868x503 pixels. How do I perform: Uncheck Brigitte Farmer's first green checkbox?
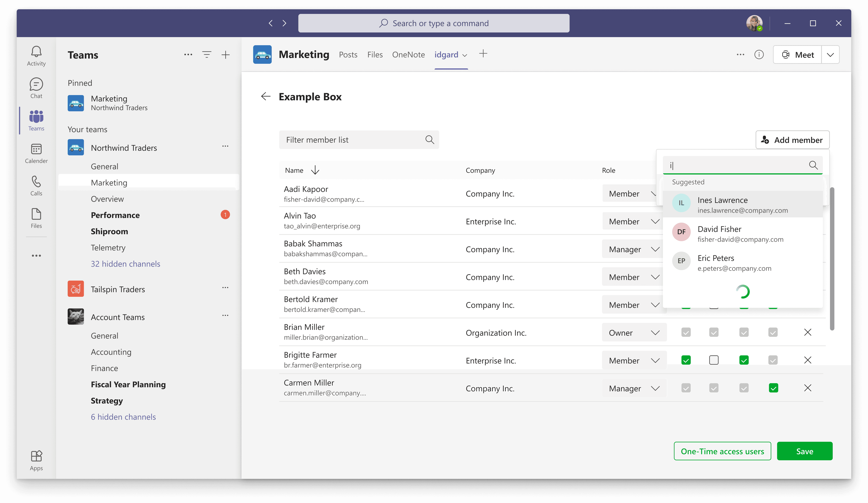click(686, 360)
